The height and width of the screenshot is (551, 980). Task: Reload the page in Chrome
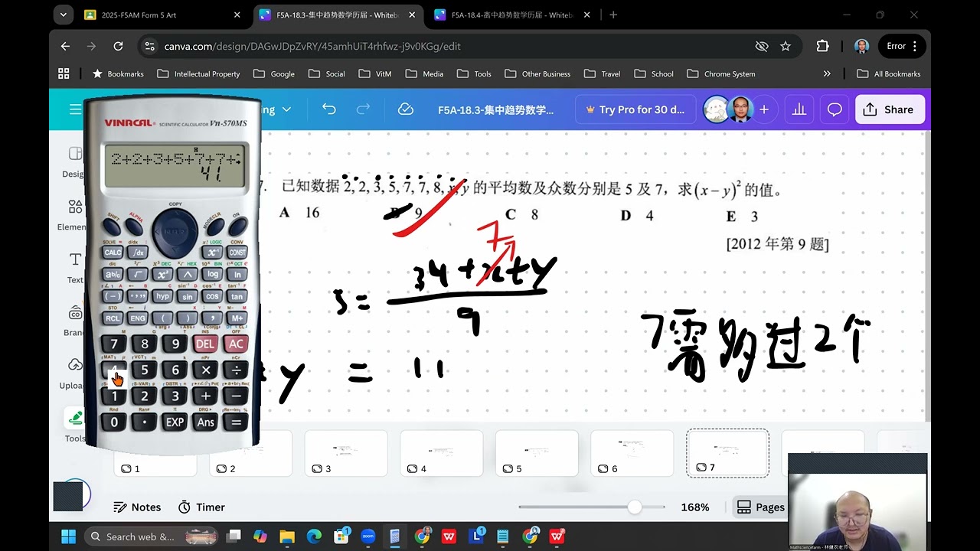tap(118, 46)
